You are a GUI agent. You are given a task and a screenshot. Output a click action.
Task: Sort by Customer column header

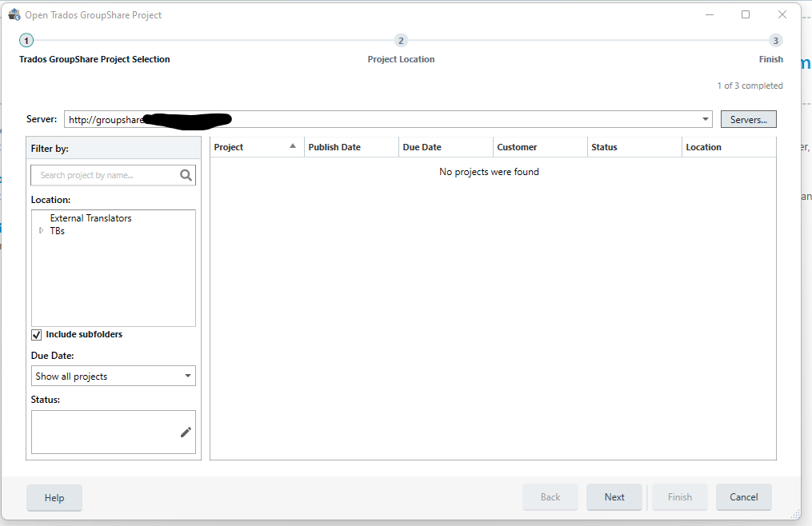tap(540, 147)
